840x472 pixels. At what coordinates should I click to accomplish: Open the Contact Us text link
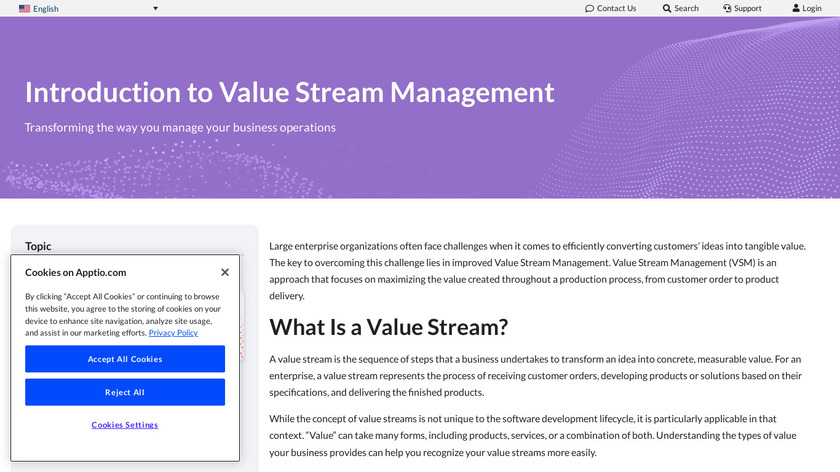[x=616, y=8]
